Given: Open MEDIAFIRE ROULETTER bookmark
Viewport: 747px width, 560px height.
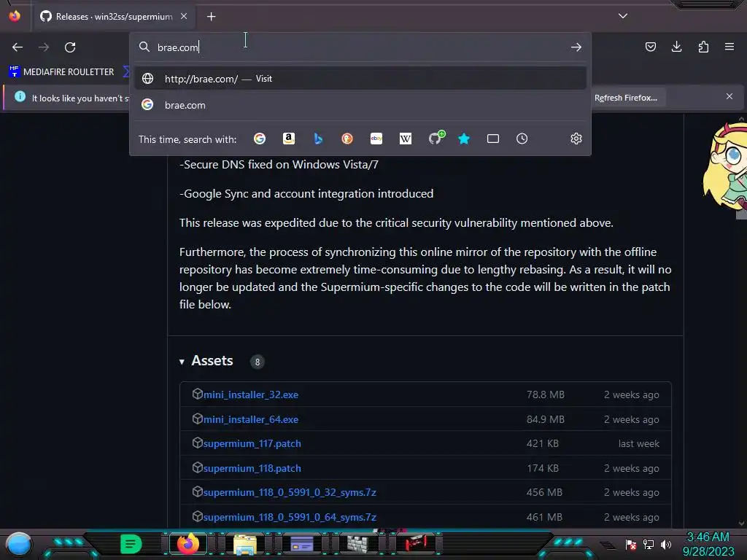Looking at the screenshot, I should pyautogui.click(x=61, y=72).
